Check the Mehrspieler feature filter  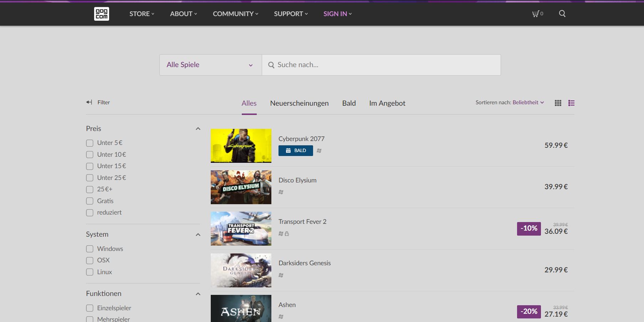coord(90,319)
